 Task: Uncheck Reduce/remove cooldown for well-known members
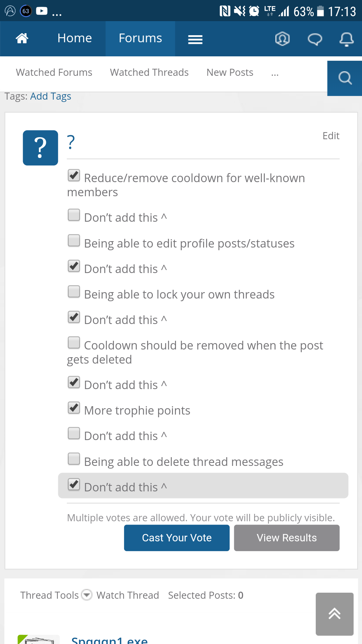pyautogui.click(x=74, y=175)
